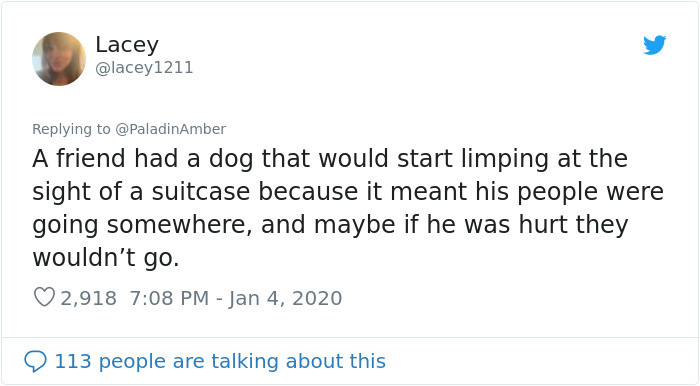Like the tweet with the heart icon

click(x=44, y=297)
